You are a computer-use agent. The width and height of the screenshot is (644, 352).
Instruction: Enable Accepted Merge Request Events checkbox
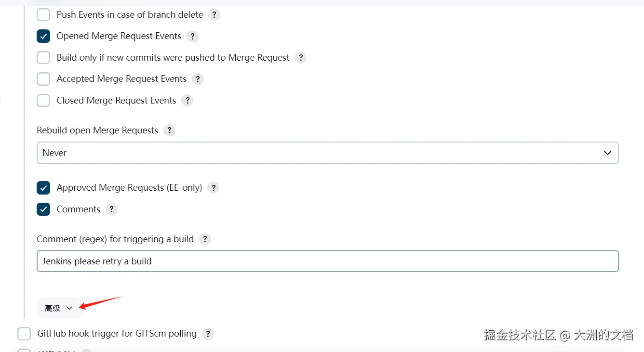tap(43, 79)
